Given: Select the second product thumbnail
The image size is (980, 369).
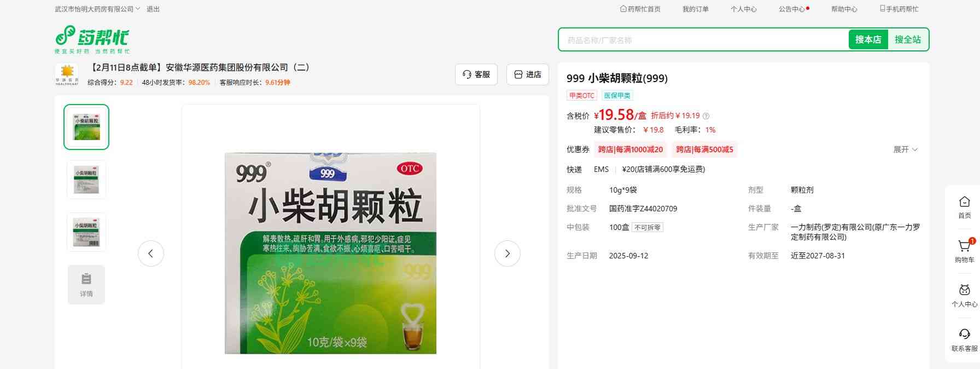Looking at the screenshot, I should [86, 180].
